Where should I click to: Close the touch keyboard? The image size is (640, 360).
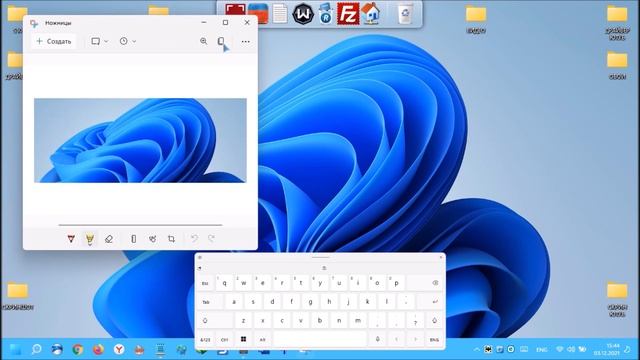tap(440, 257)
